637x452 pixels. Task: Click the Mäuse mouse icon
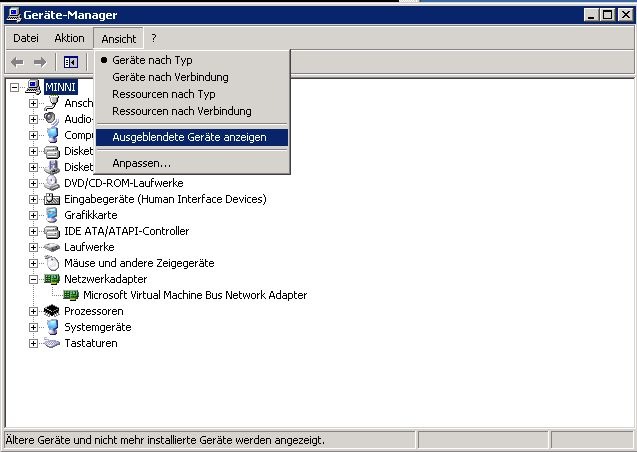(x=52, y=263)
